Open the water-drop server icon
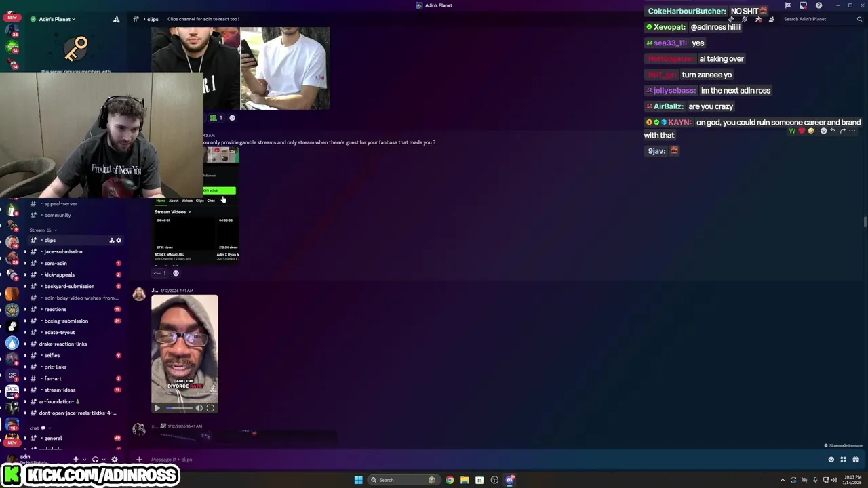868x488 pixels. tap(12, 343)
